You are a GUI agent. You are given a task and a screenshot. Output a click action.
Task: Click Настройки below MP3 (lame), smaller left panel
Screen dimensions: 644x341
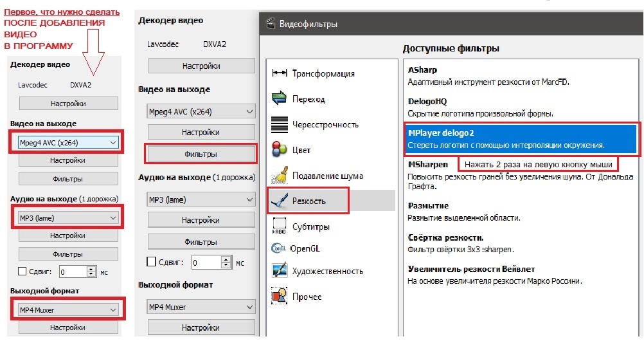click(68, 235)
